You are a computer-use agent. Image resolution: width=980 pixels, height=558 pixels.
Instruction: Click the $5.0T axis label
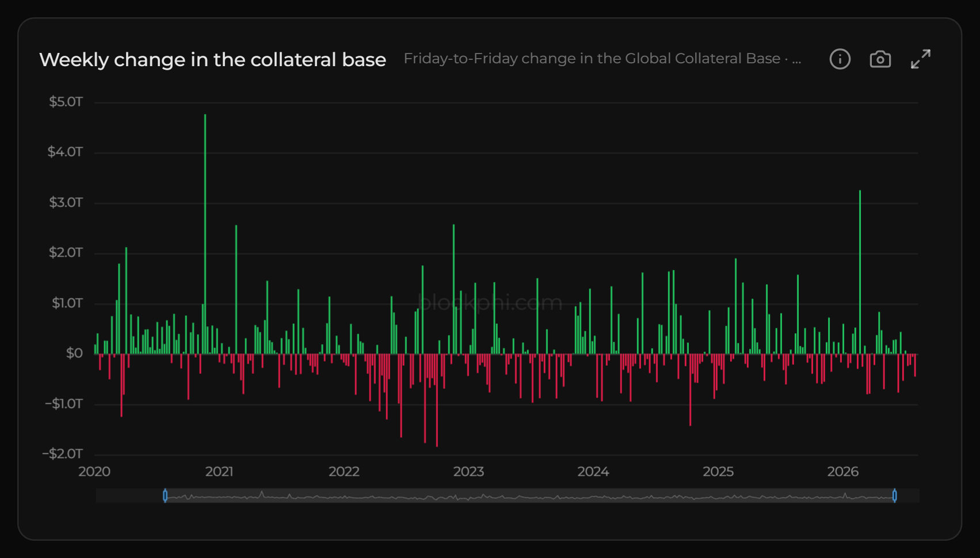[x=66, y=102]
